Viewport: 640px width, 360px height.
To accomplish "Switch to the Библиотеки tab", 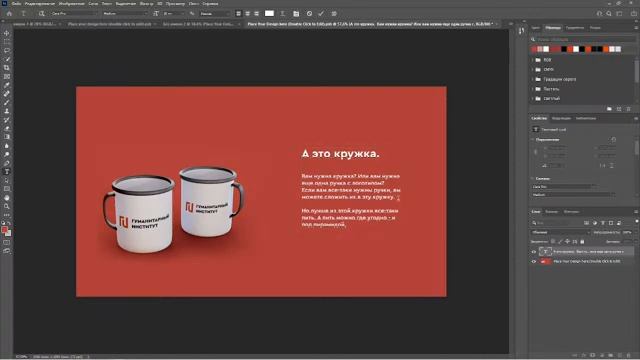I will pos(586,118).
